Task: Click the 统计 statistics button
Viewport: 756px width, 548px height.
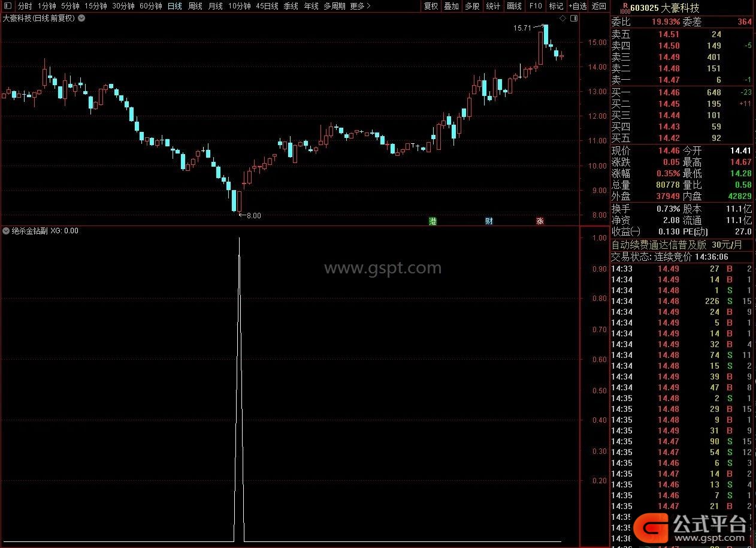Action: (493, 6)
